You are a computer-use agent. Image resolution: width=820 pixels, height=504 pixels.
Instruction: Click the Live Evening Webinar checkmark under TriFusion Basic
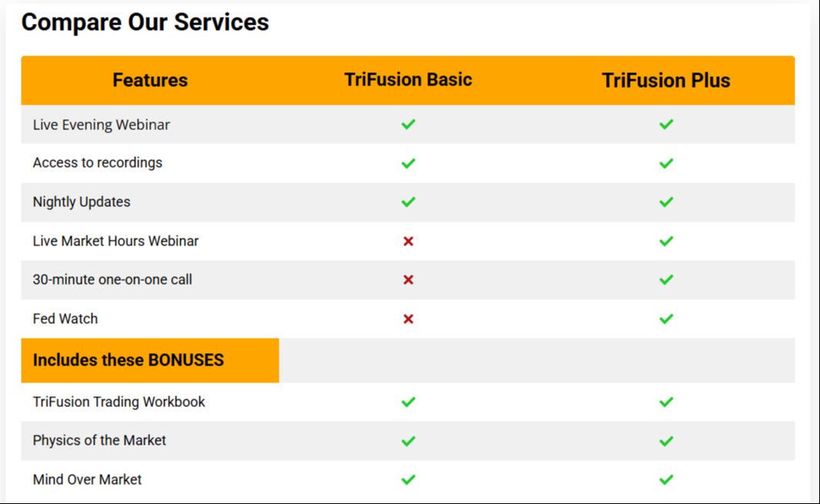[x=408, y=125]
